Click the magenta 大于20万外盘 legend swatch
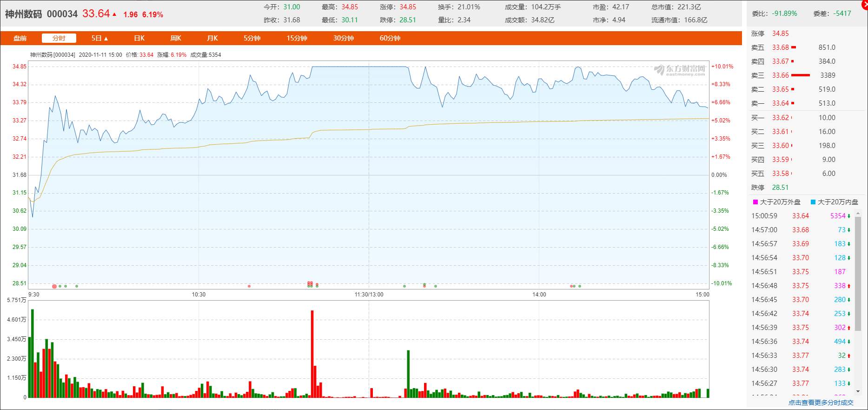 (x=755, y=202)
